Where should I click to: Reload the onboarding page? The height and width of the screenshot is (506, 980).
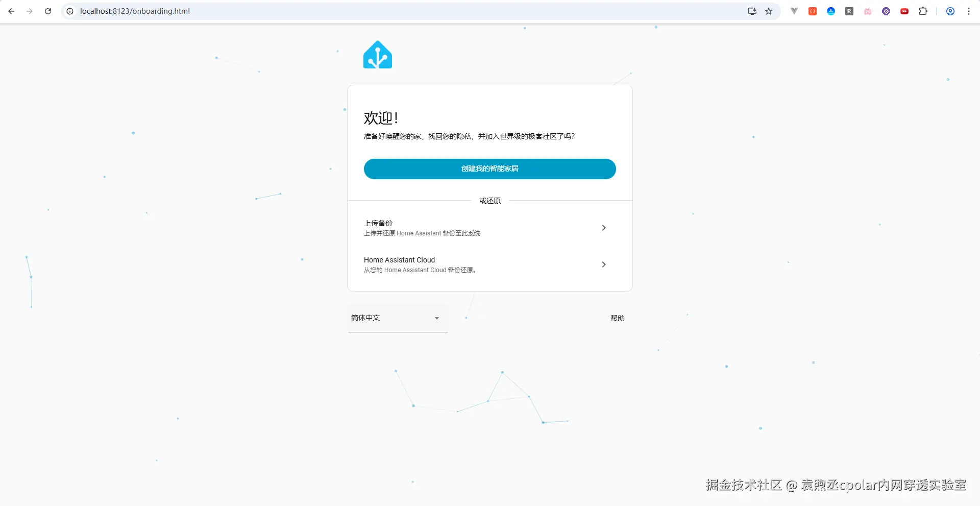pos(48,11)
